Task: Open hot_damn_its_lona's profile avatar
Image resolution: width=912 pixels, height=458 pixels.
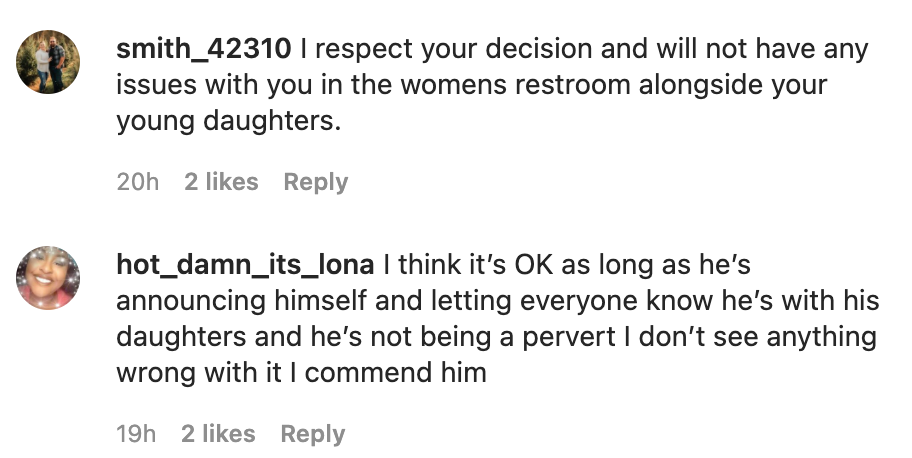Action: tap(48, 278)
